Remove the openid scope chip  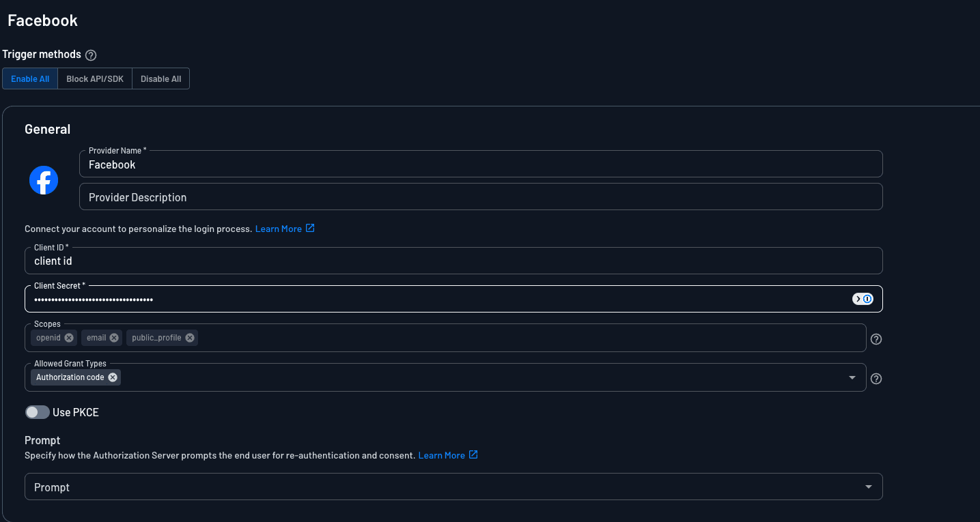(69, 338)
